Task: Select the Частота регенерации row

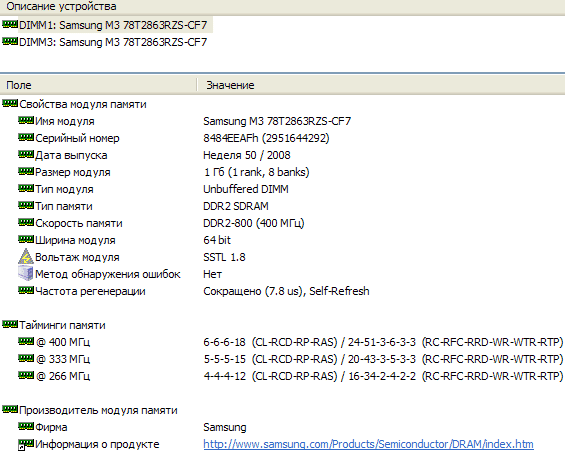Action: click(x=282, y=291)
